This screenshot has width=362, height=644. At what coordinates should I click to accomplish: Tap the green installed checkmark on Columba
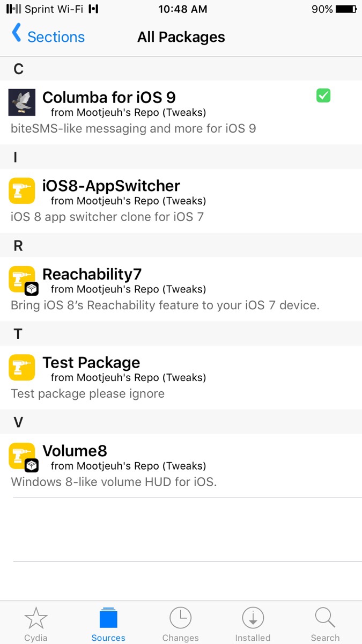coord(323,96)
